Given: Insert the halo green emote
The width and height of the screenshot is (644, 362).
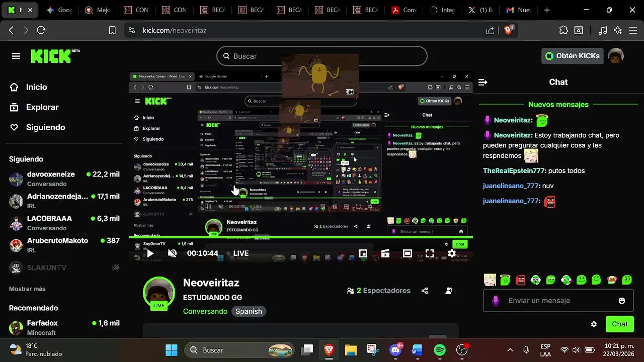Looking at the screenshot, I should coord(505,280).
